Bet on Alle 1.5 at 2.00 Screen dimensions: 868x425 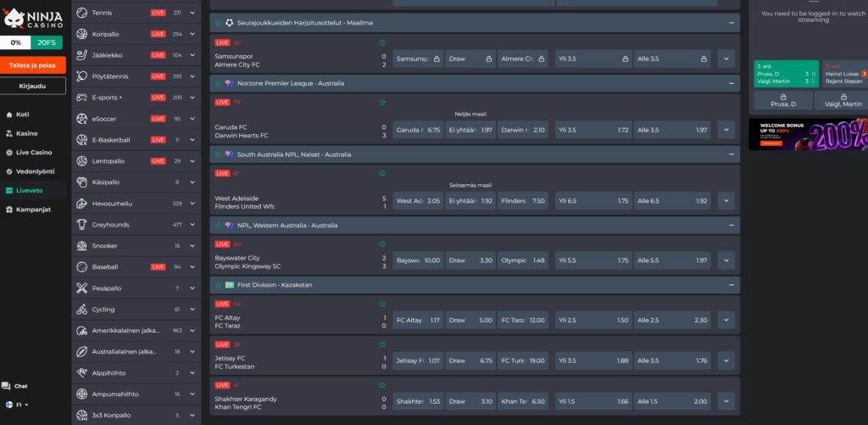coord(672,402)
